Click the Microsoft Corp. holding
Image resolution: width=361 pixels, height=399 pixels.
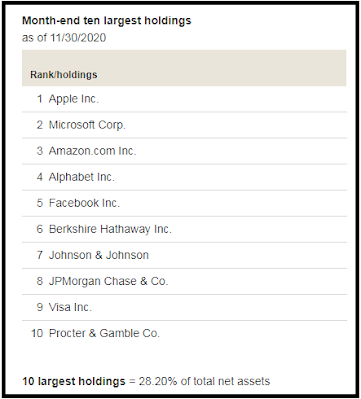(x=184, y=125)
